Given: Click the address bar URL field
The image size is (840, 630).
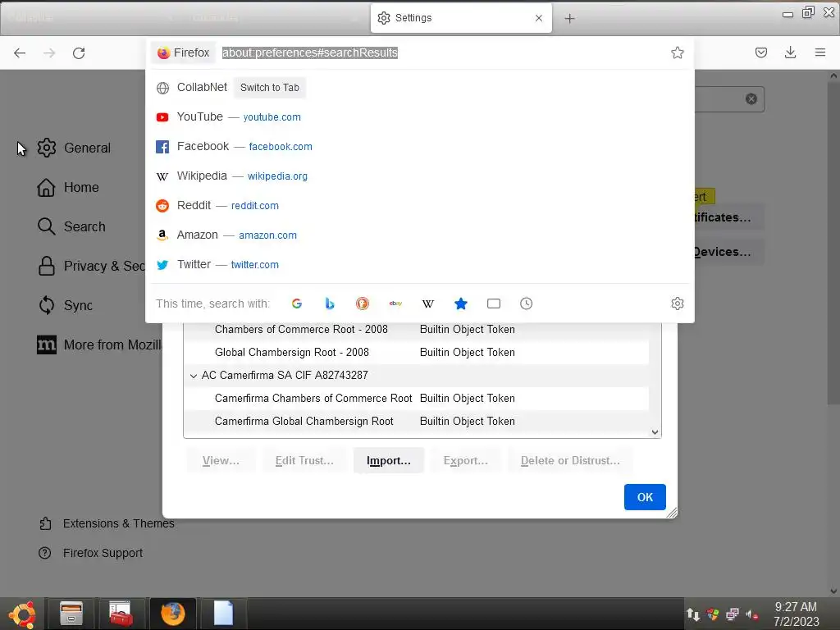Looking at the screenshot, I should coord(442,52).
